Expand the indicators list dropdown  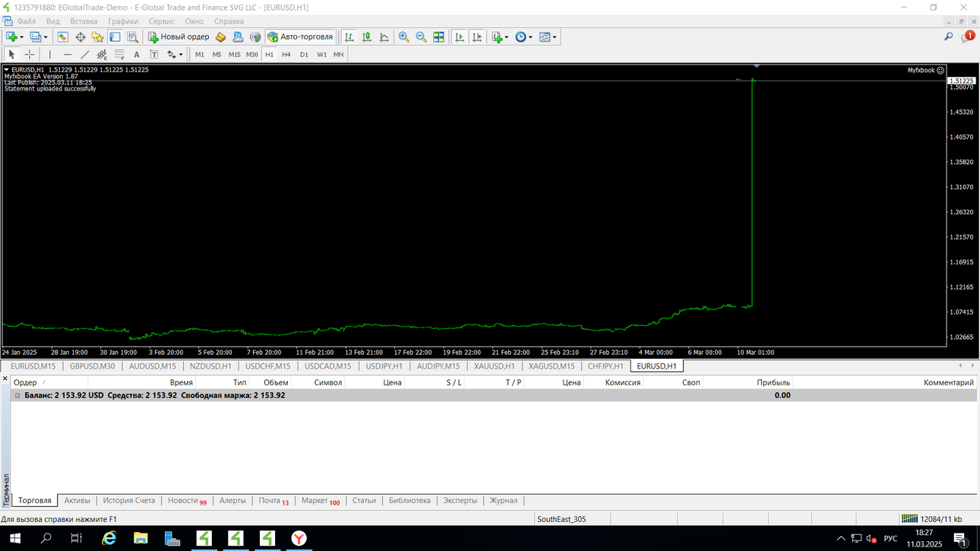[506, 36]
